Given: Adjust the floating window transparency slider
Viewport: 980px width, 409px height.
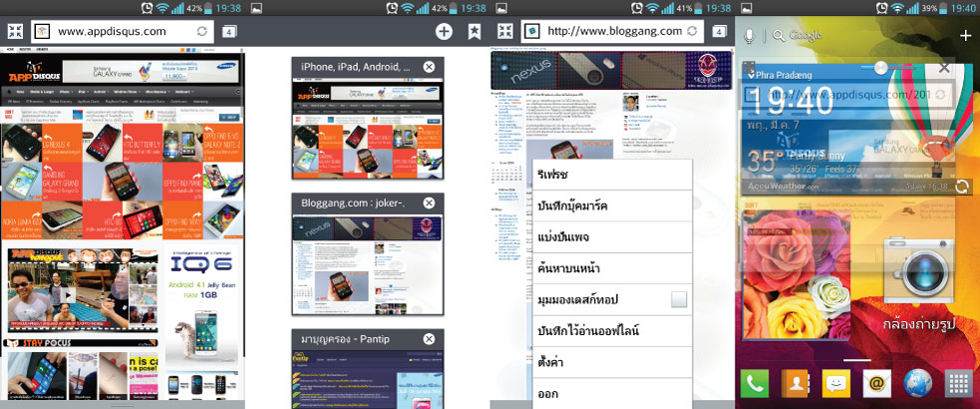Looking at the screenshot, I should point(880,68).
